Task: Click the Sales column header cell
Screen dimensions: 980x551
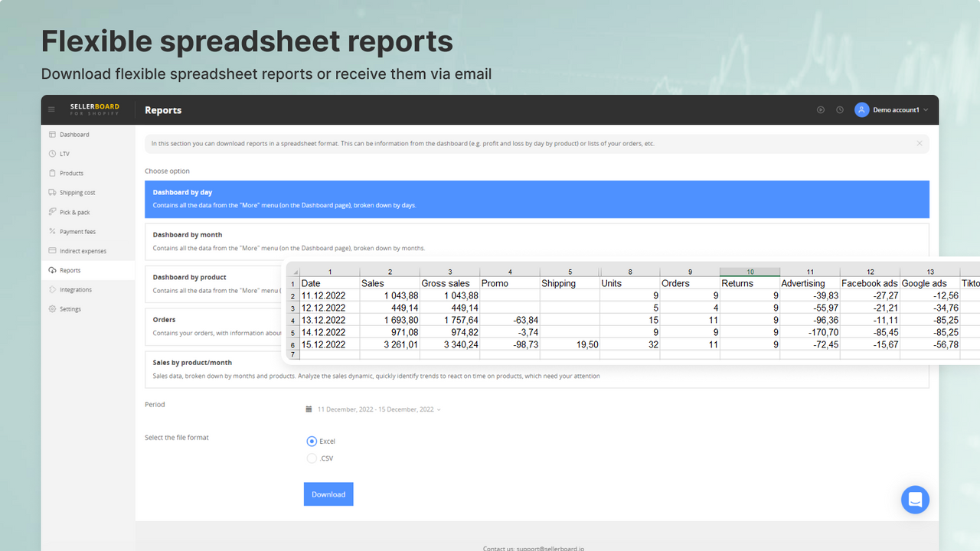Action: tap(390, 283)
